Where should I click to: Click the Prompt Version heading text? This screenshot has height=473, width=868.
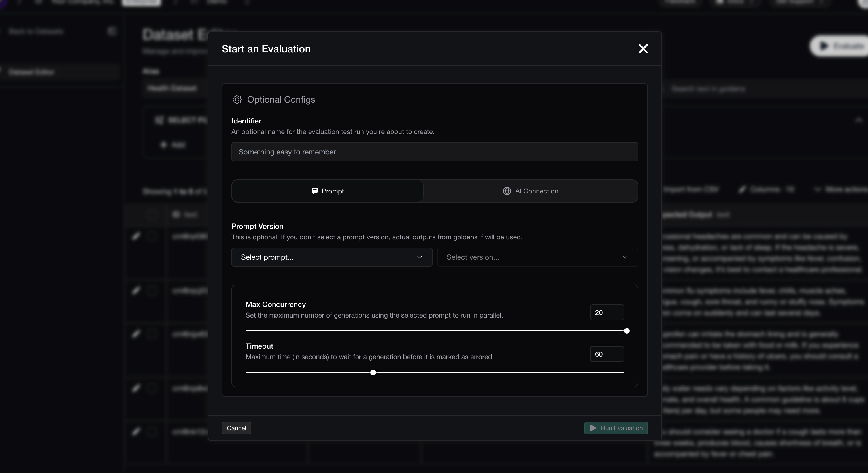pyautogui.click(x=257, y=226)
